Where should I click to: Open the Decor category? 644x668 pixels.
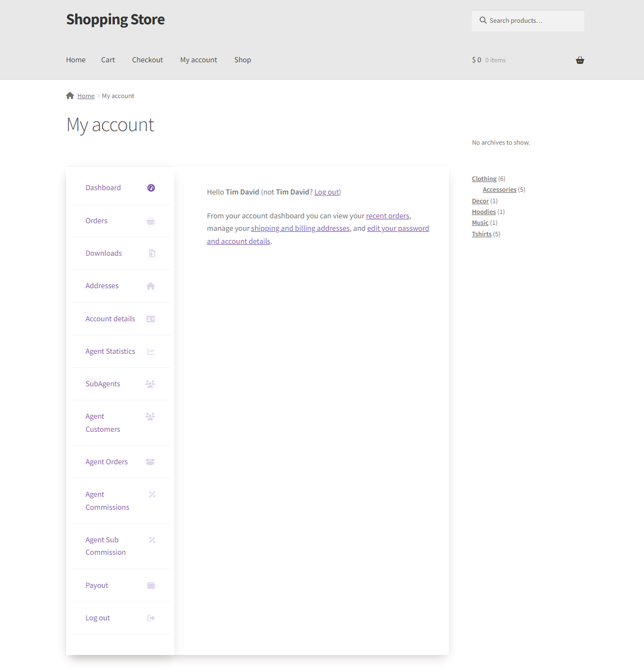click(480, 201)
